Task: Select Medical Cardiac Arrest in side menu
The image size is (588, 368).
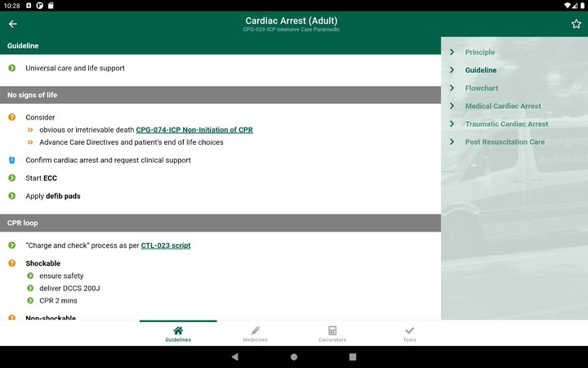Action: (503, 105)
